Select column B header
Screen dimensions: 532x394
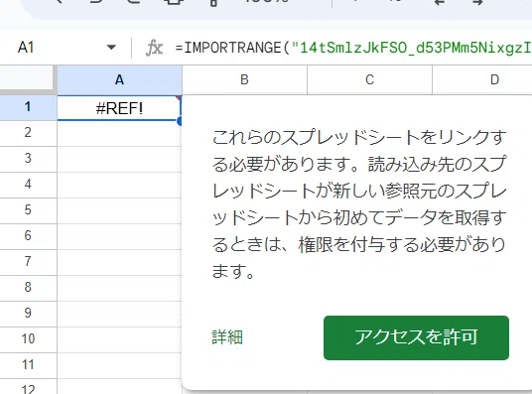[244, 79]
